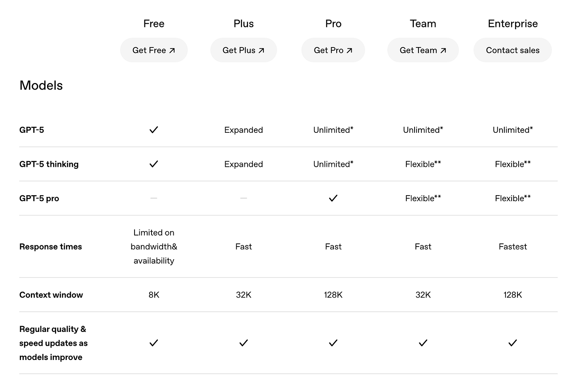This screenshot has height=392, width=576.
Task: Click the quality updates checkmark under Plus
Action: pos(244,343)
